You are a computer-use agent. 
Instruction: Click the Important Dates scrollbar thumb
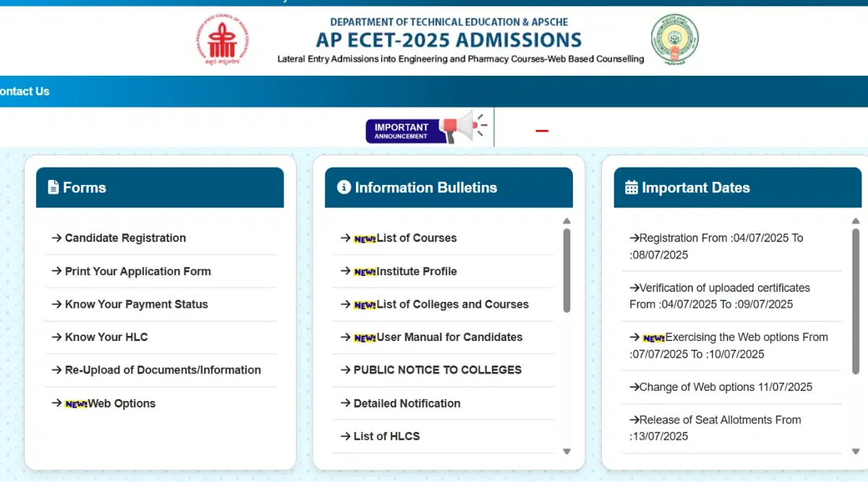pos(856,301)
